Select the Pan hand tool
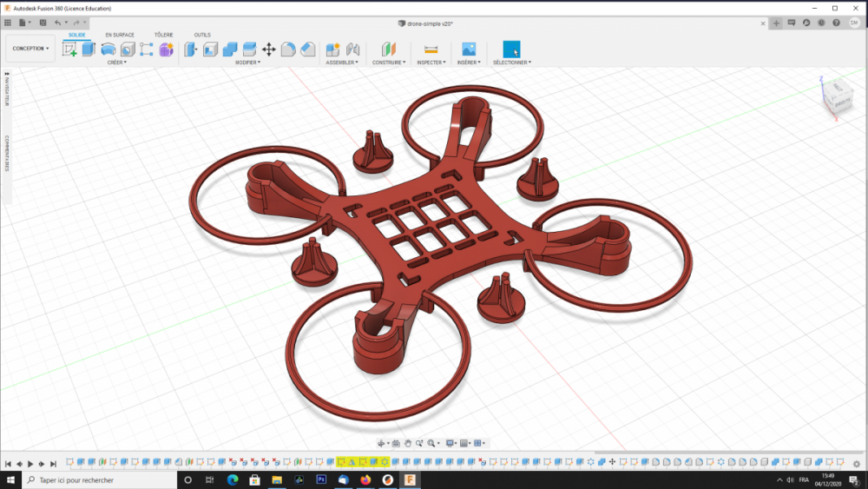 point(408,443)
